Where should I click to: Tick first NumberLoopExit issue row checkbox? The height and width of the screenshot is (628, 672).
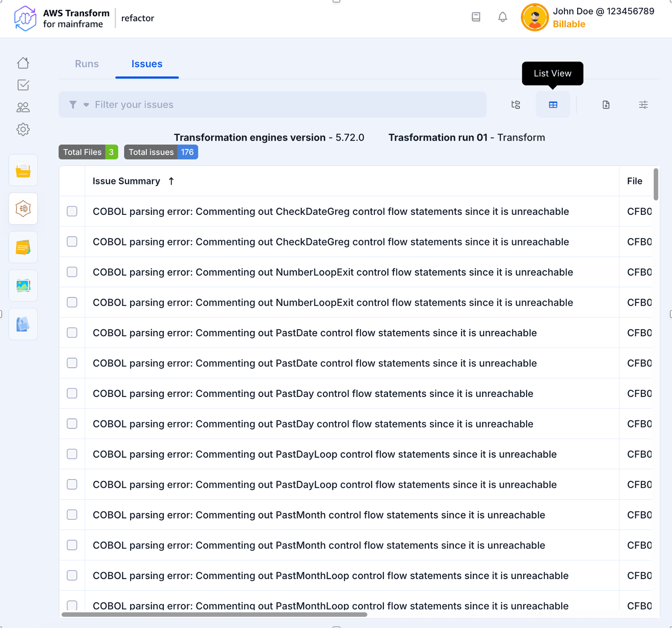(x=72, y=272)
